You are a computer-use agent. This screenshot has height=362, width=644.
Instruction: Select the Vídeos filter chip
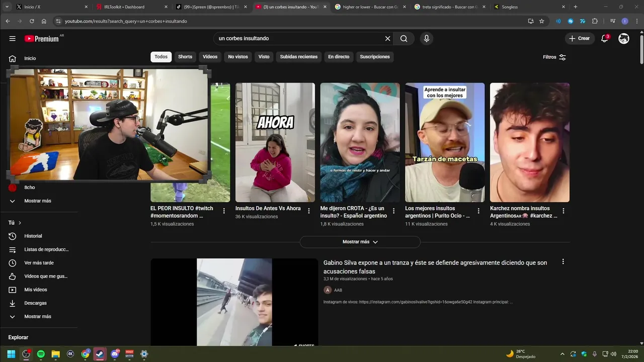(210, 57)
